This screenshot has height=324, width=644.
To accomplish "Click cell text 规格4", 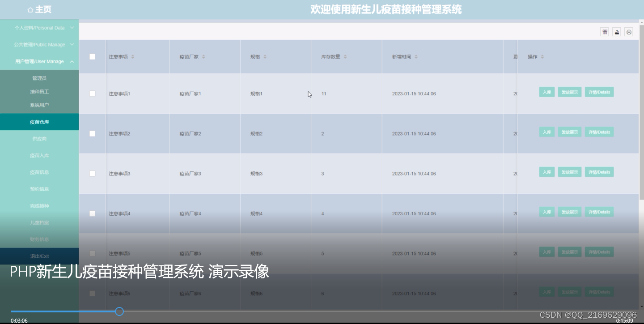I will point(256,213).
